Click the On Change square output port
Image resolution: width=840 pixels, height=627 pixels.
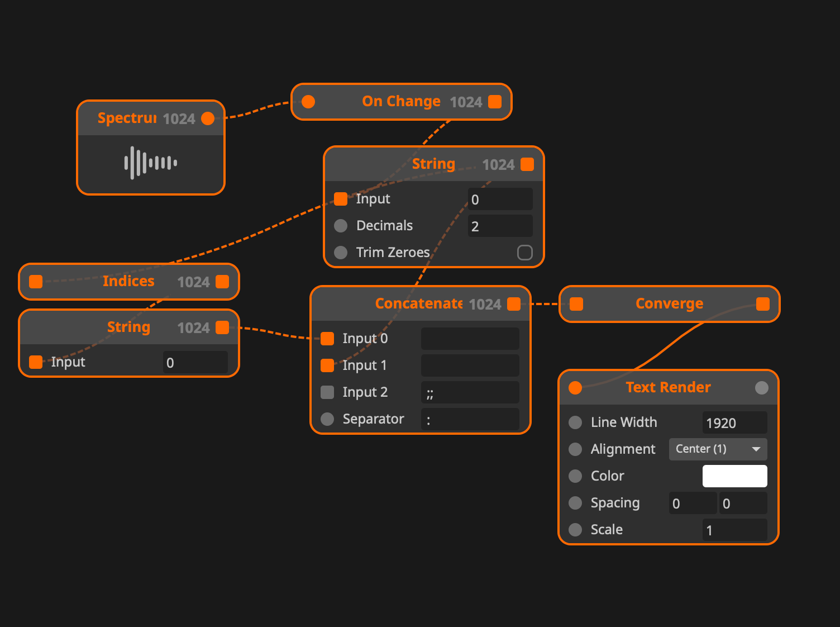coord(495,102)
